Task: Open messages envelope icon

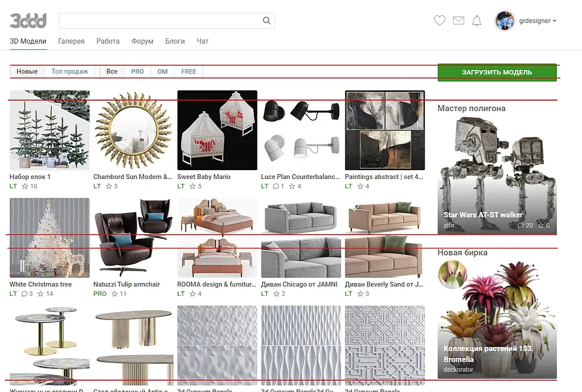Action: 459,20
